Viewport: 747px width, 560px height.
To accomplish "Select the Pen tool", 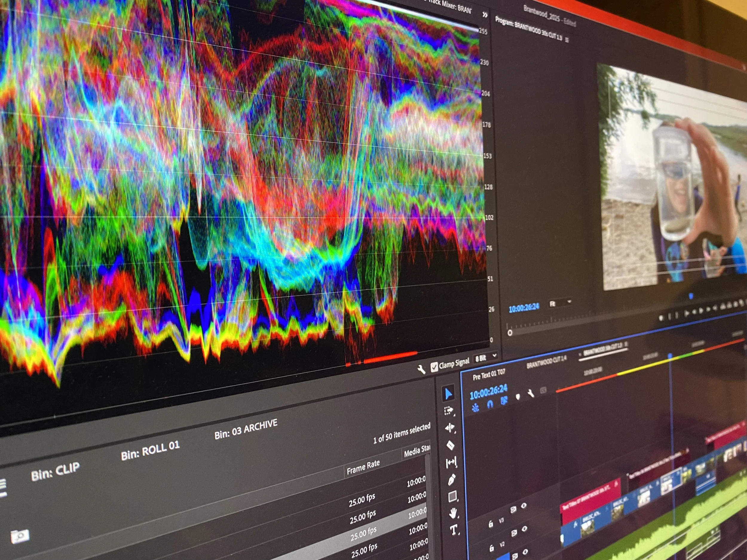I will coord(452,480).
